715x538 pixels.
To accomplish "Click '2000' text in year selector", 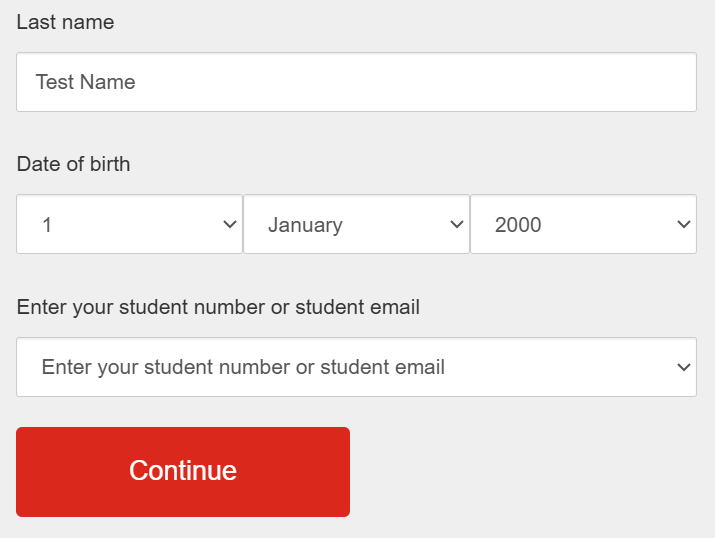I will pos(518,225).
